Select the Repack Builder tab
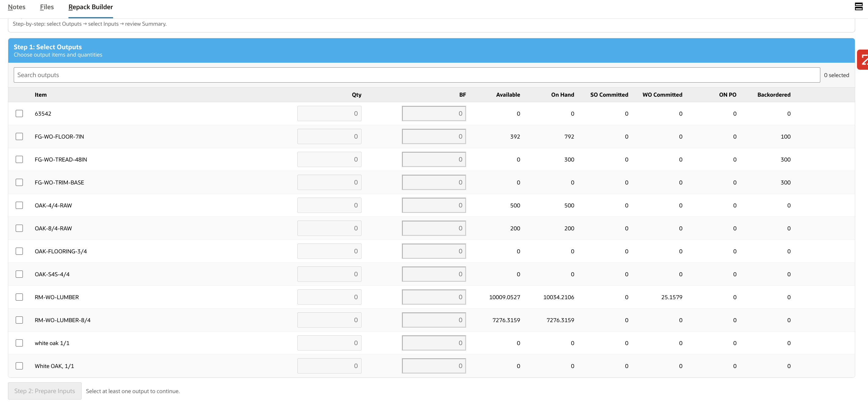868x413 pixels. pos(90,7)
